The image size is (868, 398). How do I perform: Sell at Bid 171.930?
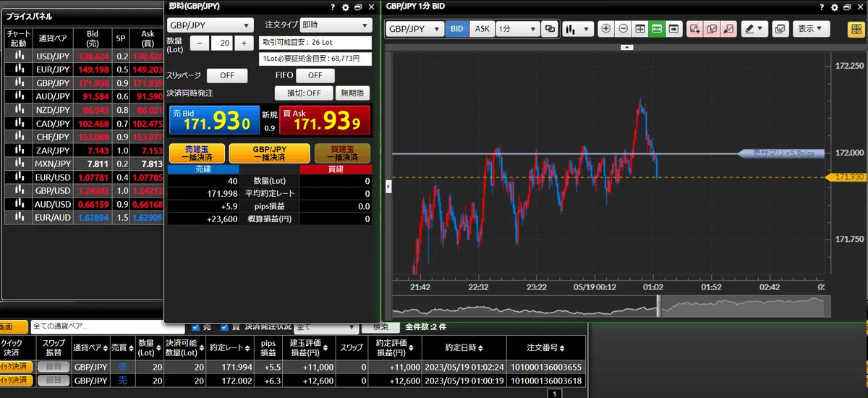coord(214,120)
